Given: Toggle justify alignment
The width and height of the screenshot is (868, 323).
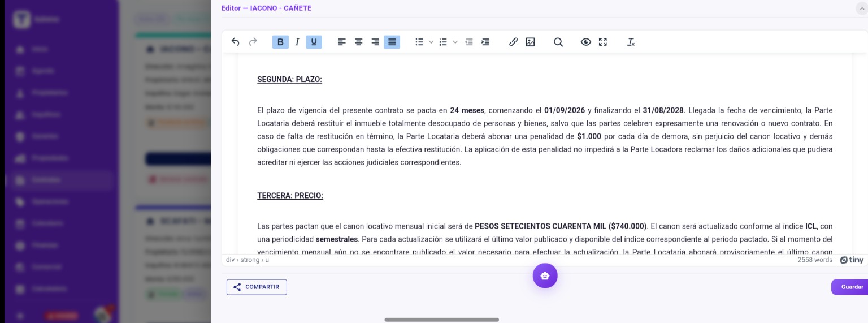Looking at the screenshot, I should 392,42.
